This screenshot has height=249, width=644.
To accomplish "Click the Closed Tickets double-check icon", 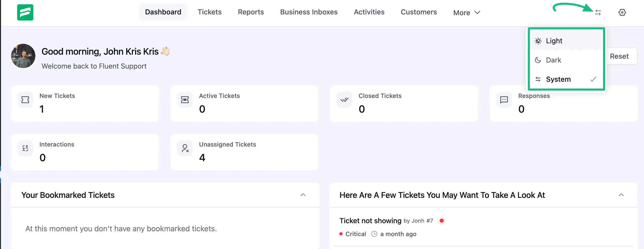I will point(344,100).
